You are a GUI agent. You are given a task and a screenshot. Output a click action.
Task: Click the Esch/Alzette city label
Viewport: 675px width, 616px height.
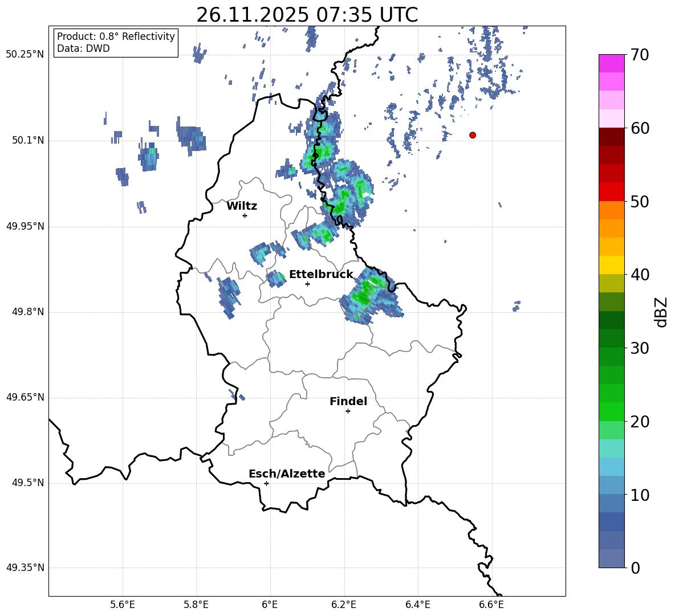coord(287,474)
